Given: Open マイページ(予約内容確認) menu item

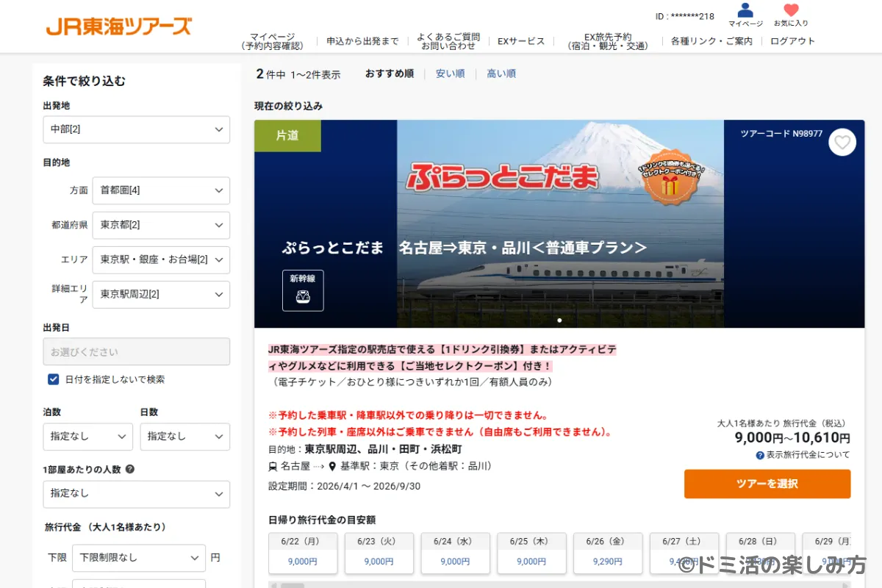Looking at the screenshot, I should click(272, 41).
